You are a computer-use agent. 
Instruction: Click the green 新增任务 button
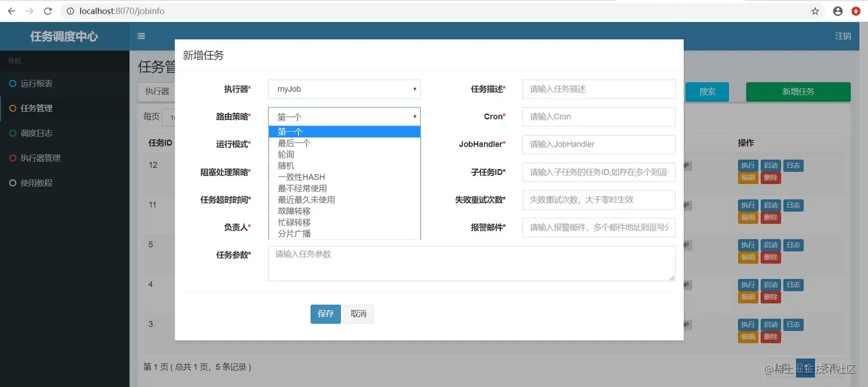click(x=798, y=92)
